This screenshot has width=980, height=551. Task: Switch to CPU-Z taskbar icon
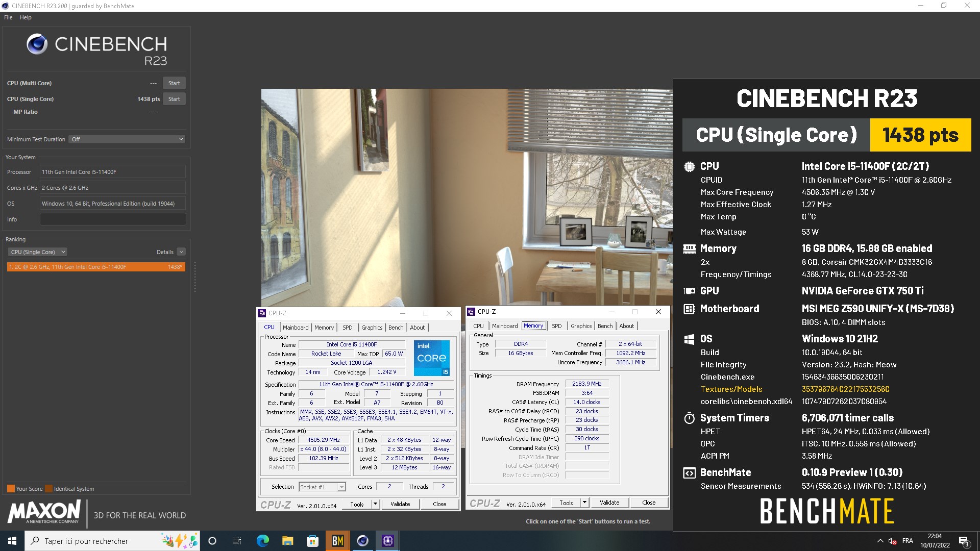click(x=387, y=541)
